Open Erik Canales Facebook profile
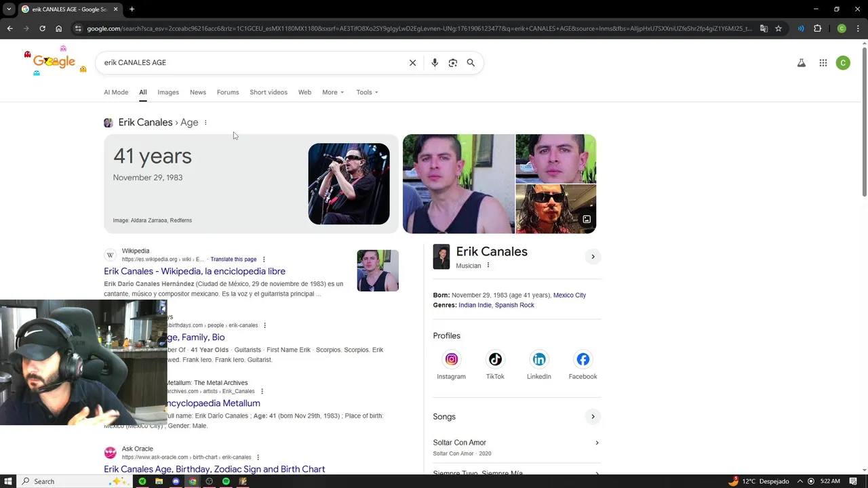Screen dimensions: 868x488 coord(583,359)
